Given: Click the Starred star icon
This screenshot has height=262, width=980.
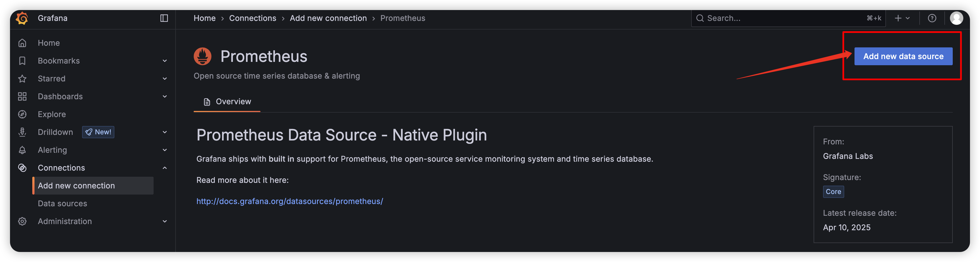Looking at the screenshot, I should (x=23, y=79).
